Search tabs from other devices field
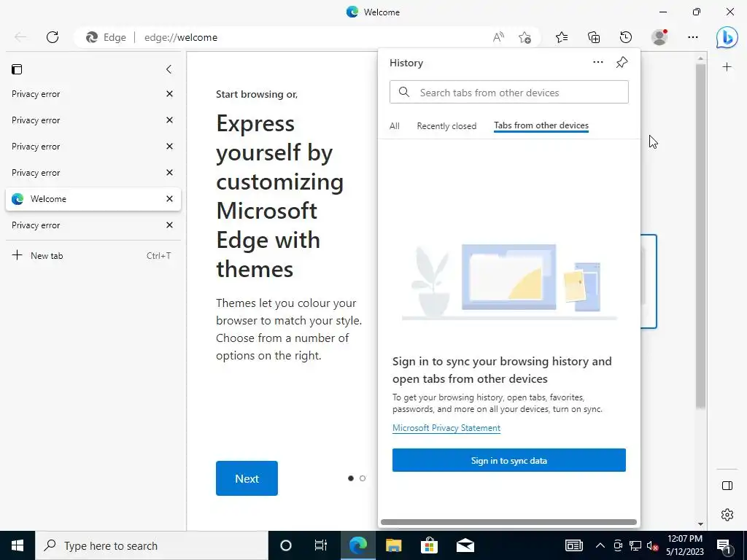 point(508,92)
